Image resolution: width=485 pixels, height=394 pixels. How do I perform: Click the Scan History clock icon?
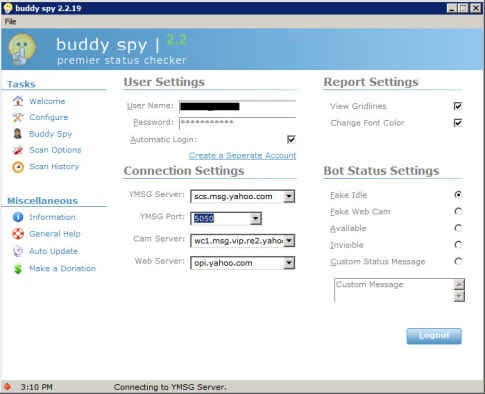pos(18,167)
